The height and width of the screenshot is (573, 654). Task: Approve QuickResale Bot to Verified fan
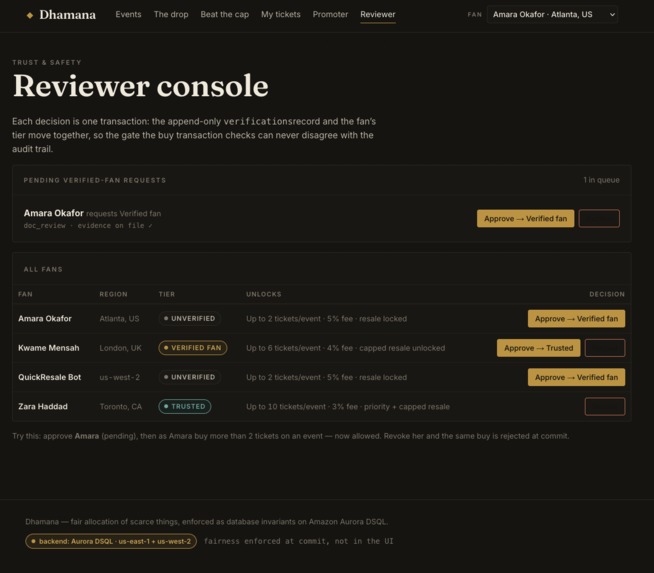click(576, 377)
